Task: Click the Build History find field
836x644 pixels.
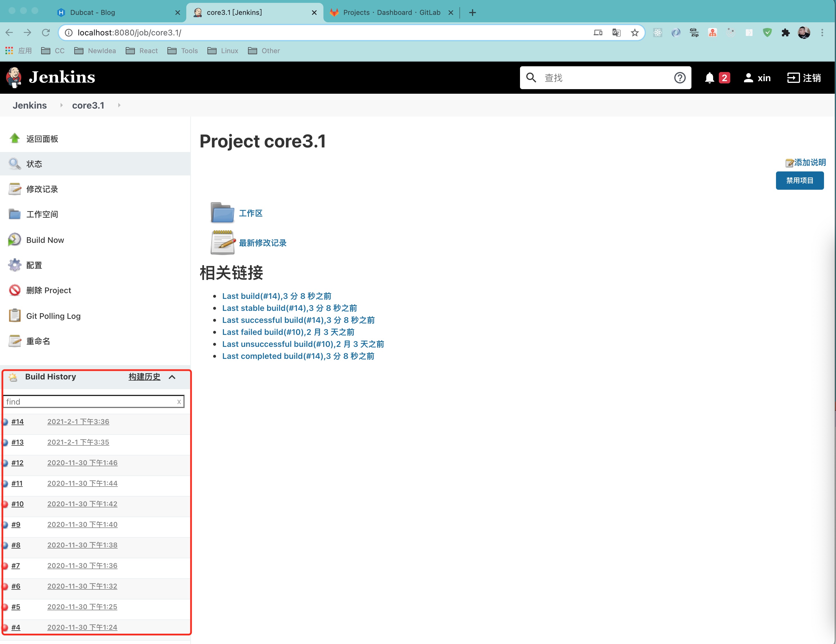Action: (93, 402)
